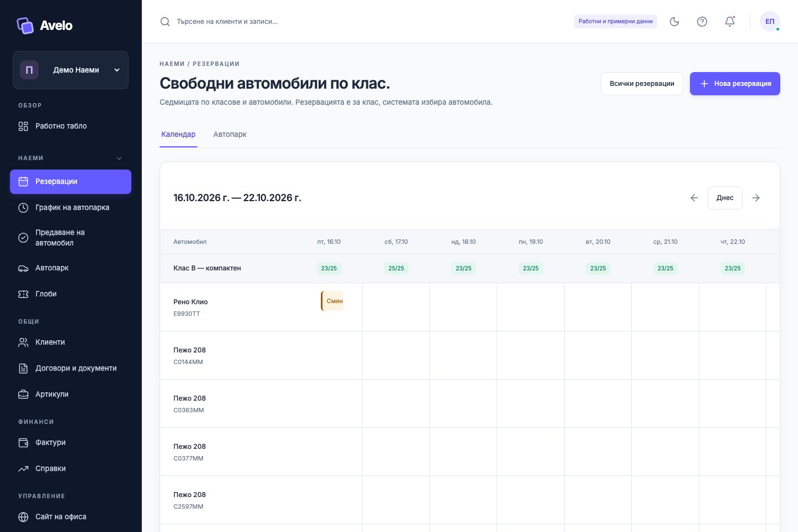Open Демо Наеми workspace switcher dropdown
The image size is (798, 532).
point(70,70)
